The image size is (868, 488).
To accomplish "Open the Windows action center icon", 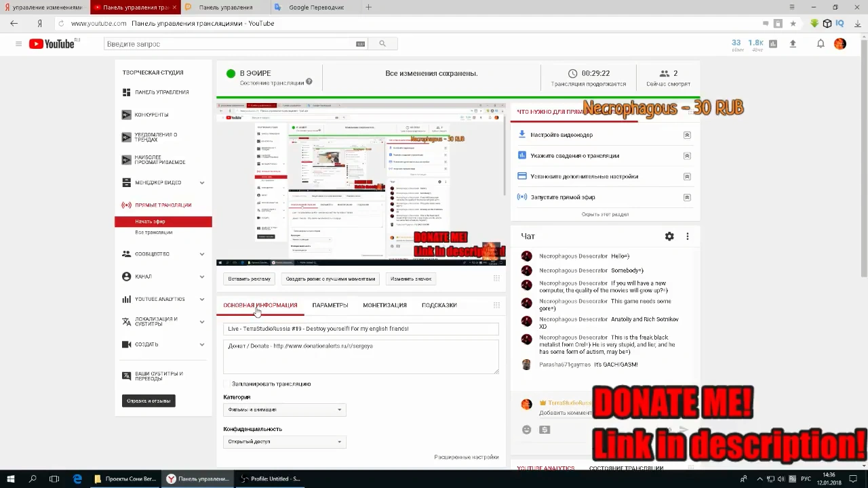I will pyautogui.click(x=854, y=479).
